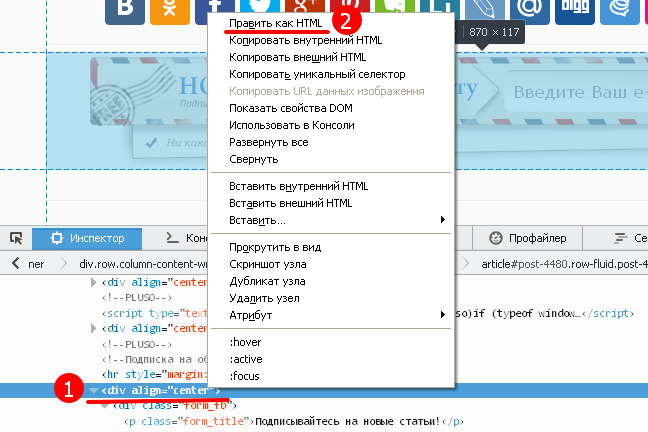The image size is (648, 432).
Task: Click the LiveJournal pencil share icon
Action: click(485, 10)
